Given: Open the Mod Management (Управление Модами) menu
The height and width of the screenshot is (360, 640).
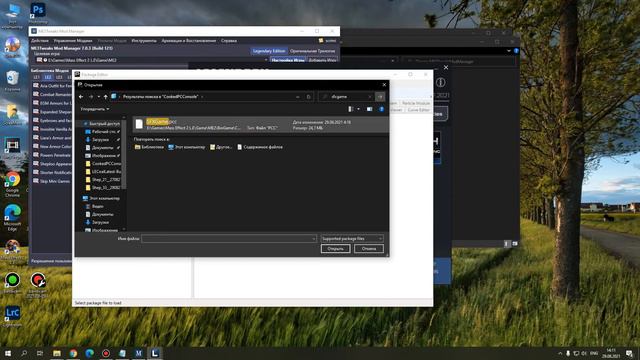Looking at the screenshot, I should click(x=73, y=41).
